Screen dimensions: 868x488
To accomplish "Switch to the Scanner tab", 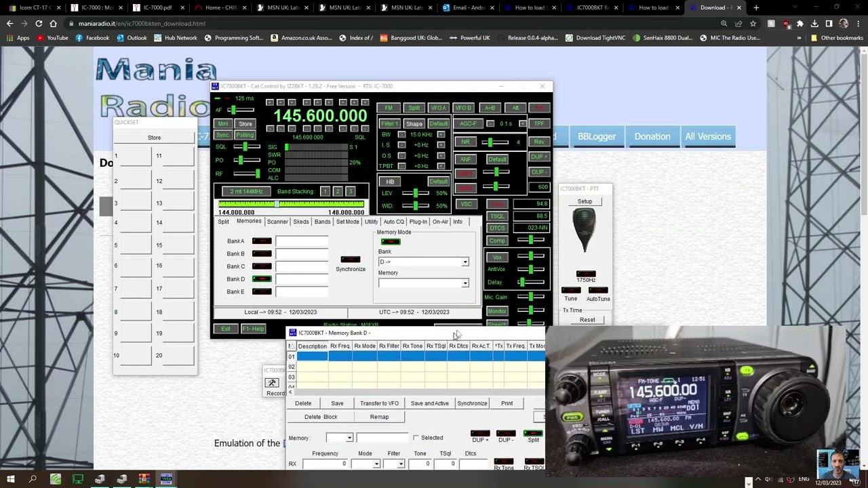I will 277,222.
